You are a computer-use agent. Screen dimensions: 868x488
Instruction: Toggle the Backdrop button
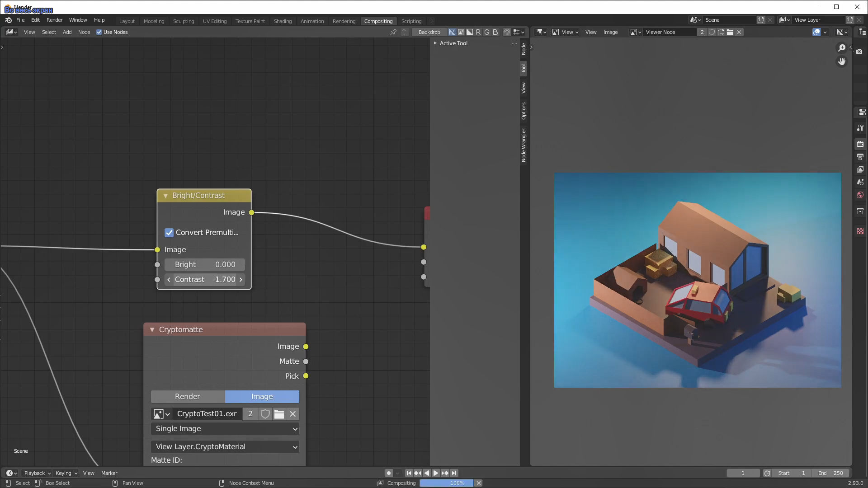point(429,32)
